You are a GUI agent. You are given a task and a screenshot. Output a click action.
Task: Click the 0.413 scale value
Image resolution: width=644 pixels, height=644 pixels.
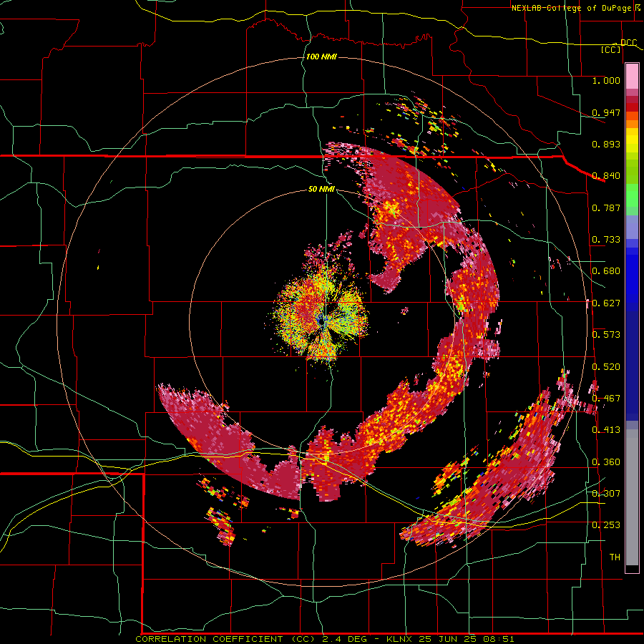(606, 430)
